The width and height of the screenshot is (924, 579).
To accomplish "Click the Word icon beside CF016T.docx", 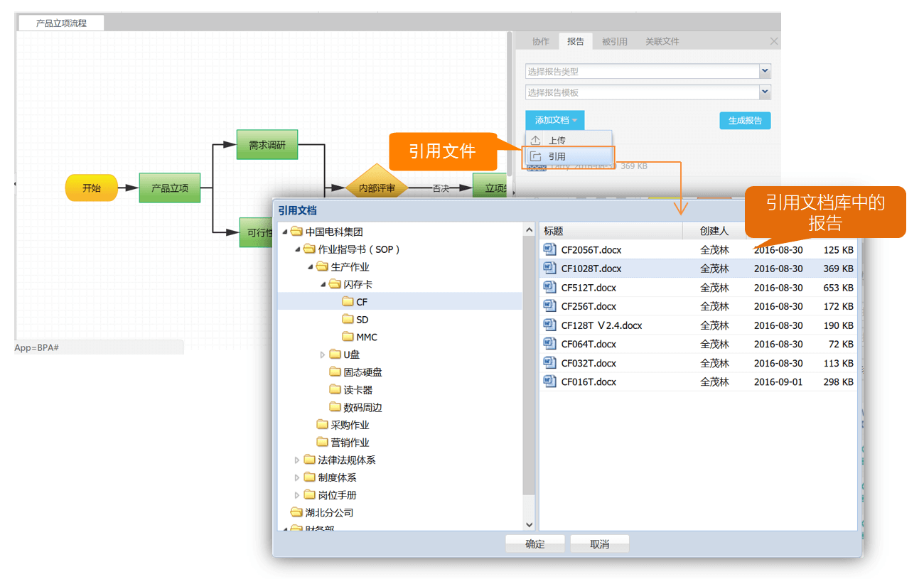I will 549,382.
